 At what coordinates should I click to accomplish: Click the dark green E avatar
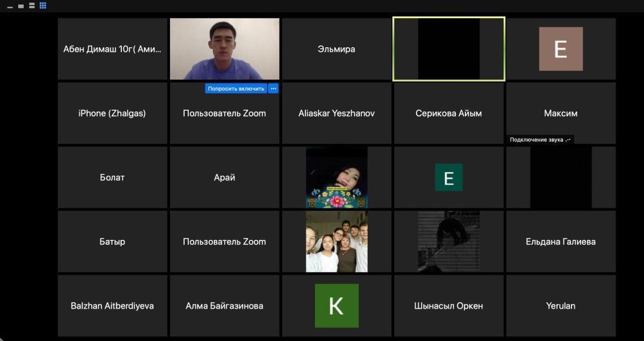(x=449, y=177)
